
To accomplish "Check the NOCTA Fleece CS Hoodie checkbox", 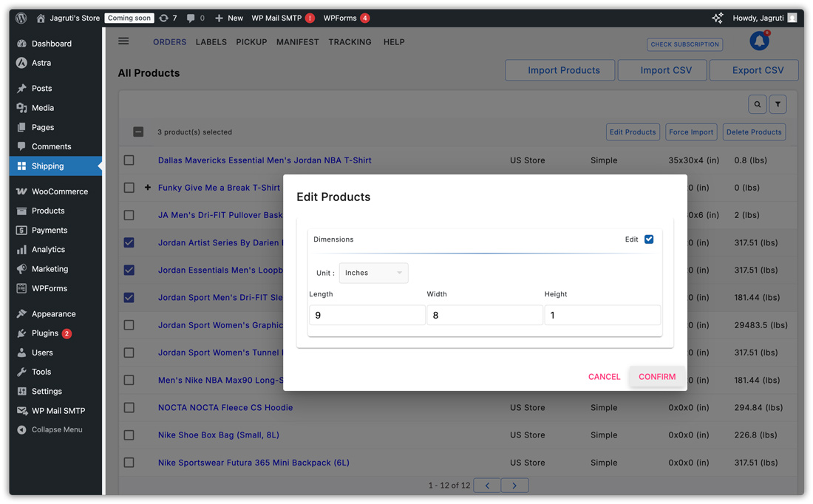I will point(129,407).
